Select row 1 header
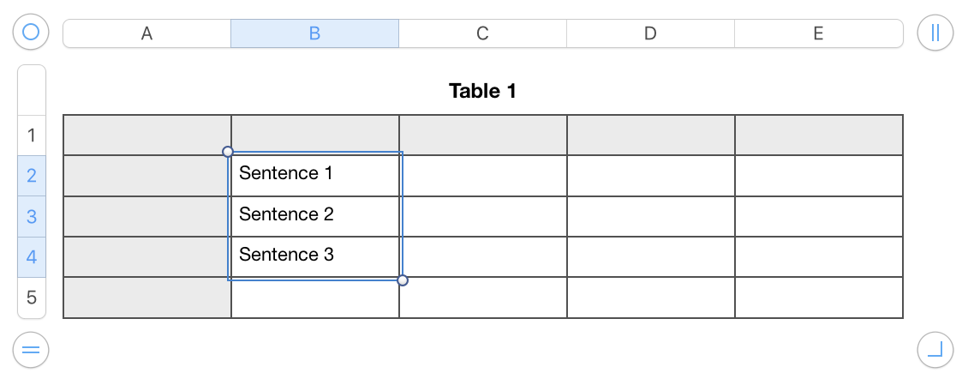Viewport: 980px width, 391px height. 32,135
